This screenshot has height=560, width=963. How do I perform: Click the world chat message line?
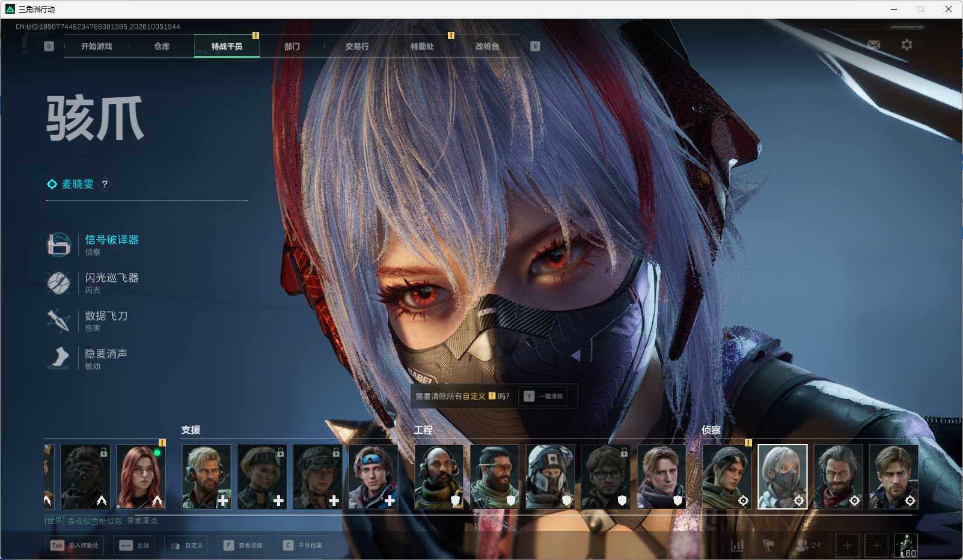(101, 521)
